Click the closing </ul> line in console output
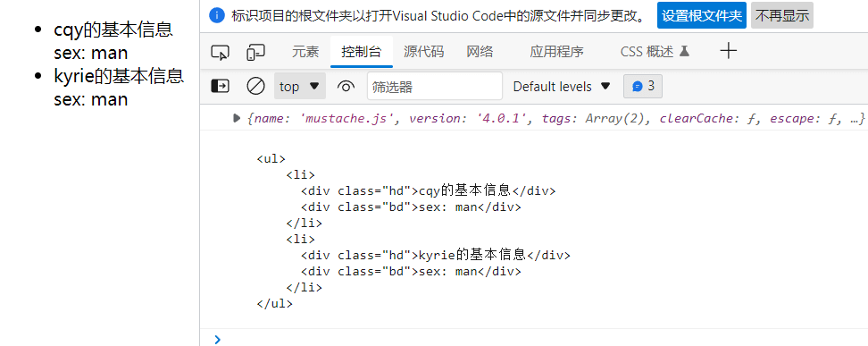The height and width of the screenshot is (346, 868). 274,304
